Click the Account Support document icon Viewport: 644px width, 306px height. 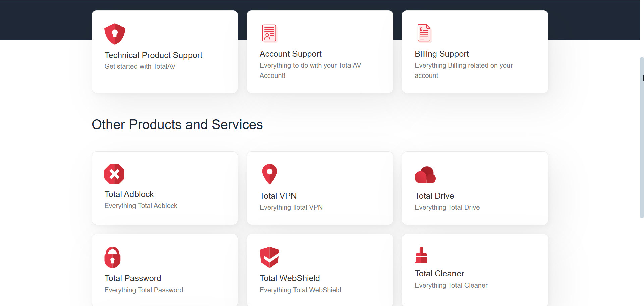pyautogui.click(x=269, y=33)
